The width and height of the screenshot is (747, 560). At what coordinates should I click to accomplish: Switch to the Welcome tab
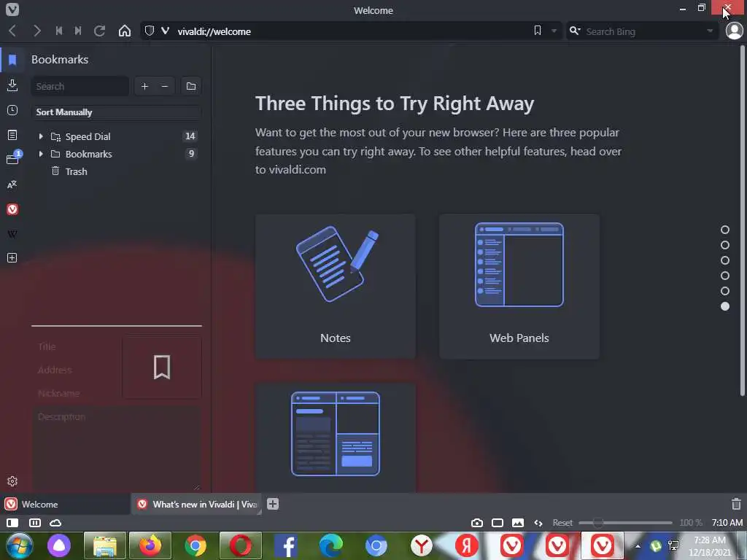pos(65,505)
